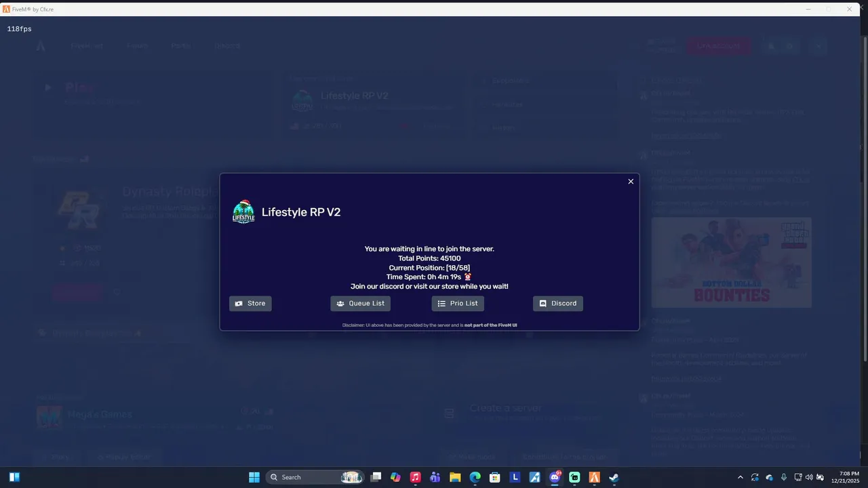Open Apple Music from the taskbar
The image size is (868, 488).
416,477
